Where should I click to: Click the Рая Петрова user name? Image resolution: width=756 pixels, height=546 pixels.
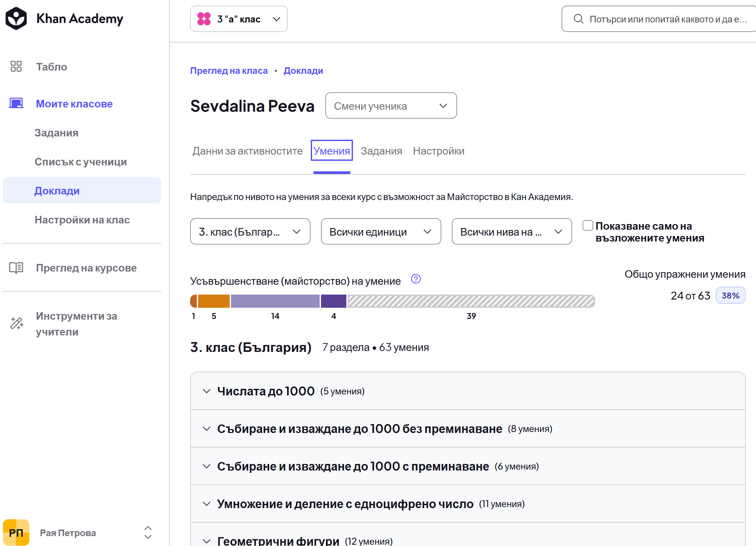tap(68, 533)
